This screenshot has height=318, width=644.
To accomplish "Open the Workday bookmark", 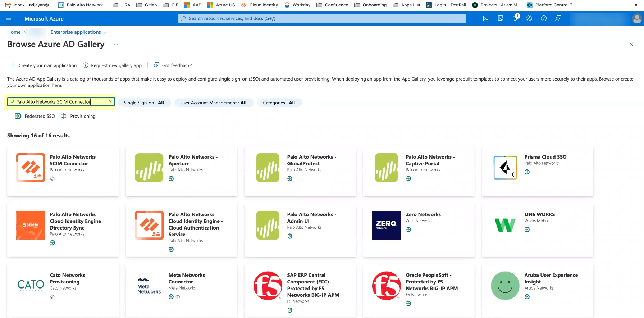I will [297, 5].
